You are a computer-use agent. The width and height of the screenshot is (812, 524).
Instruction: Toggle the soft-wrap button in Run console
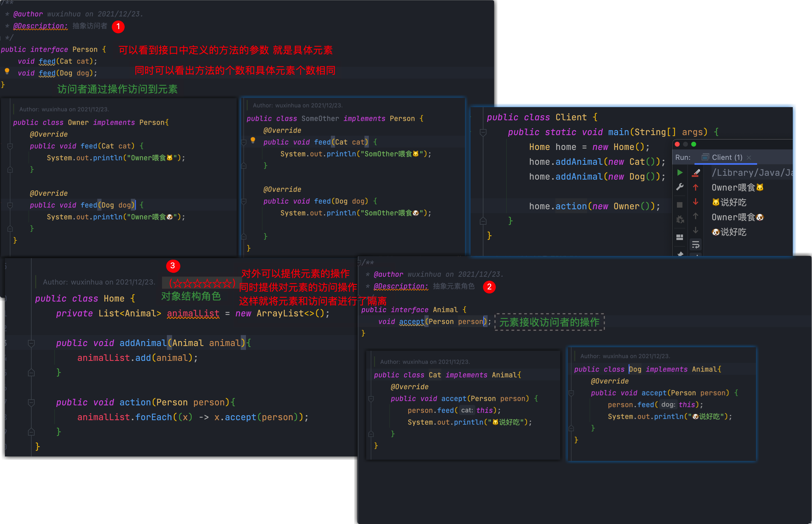(696, 244)
